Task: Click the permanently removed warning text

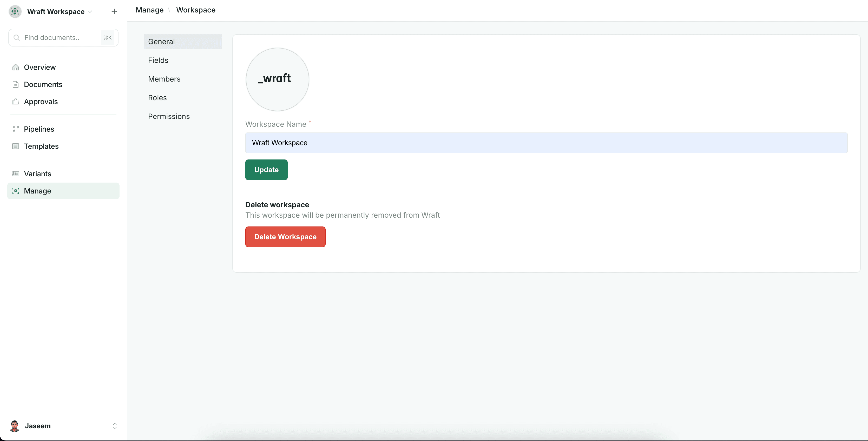Action: (x=342, y=215)
